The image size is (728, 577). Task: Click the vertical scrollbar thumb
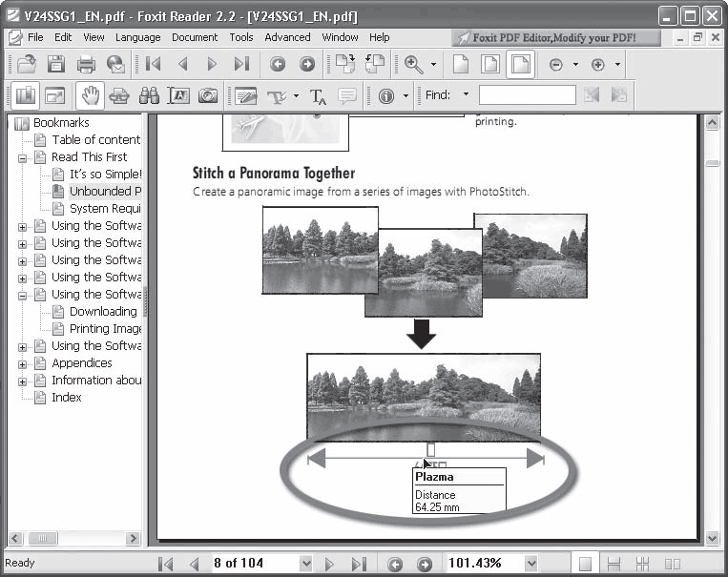712,163
